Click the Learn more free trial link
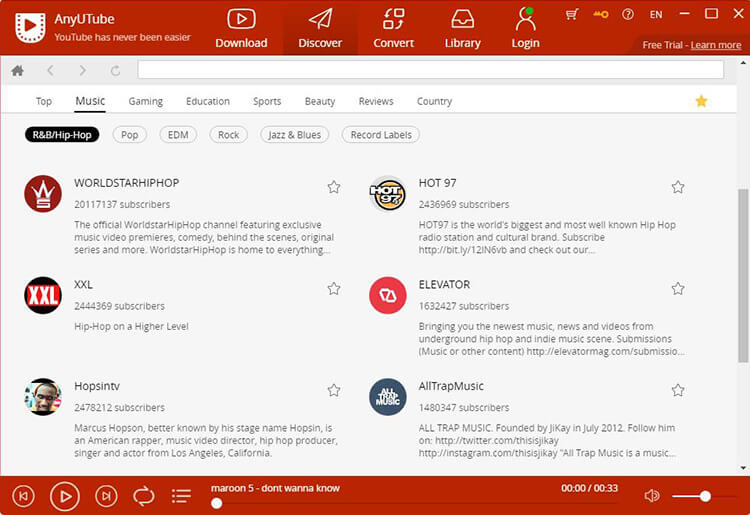Viewport: 750px width, 515px height. pyautogui.click(x=716, y=45)
